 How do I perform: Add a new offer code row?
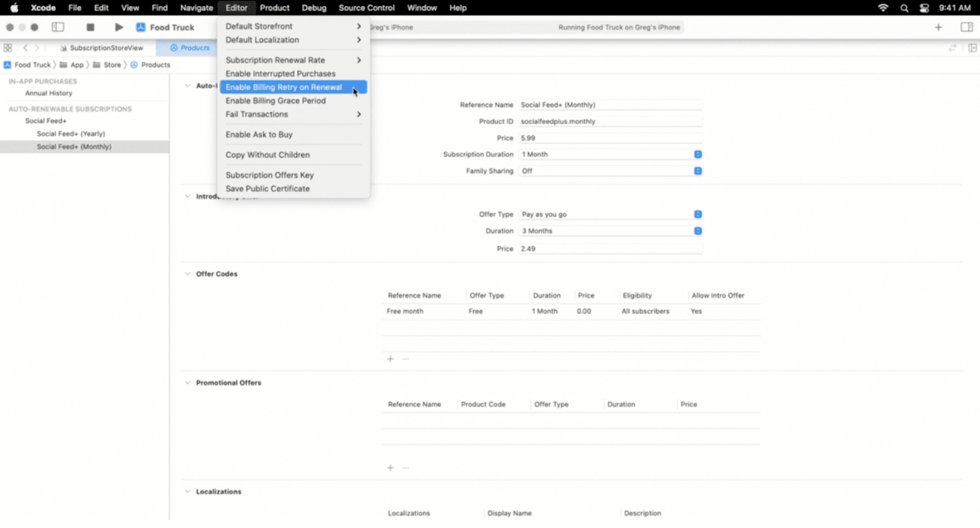click(390, 359)
